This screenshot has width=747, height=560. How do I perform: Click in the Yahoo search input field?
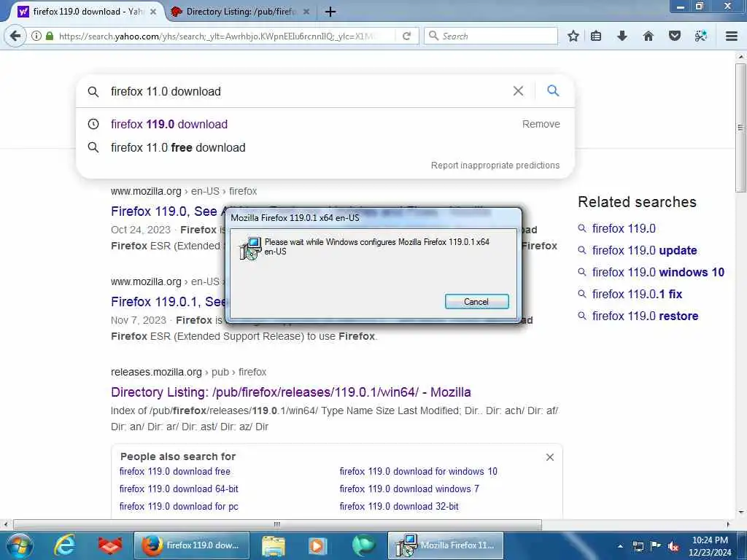click(x=305, y=91)
